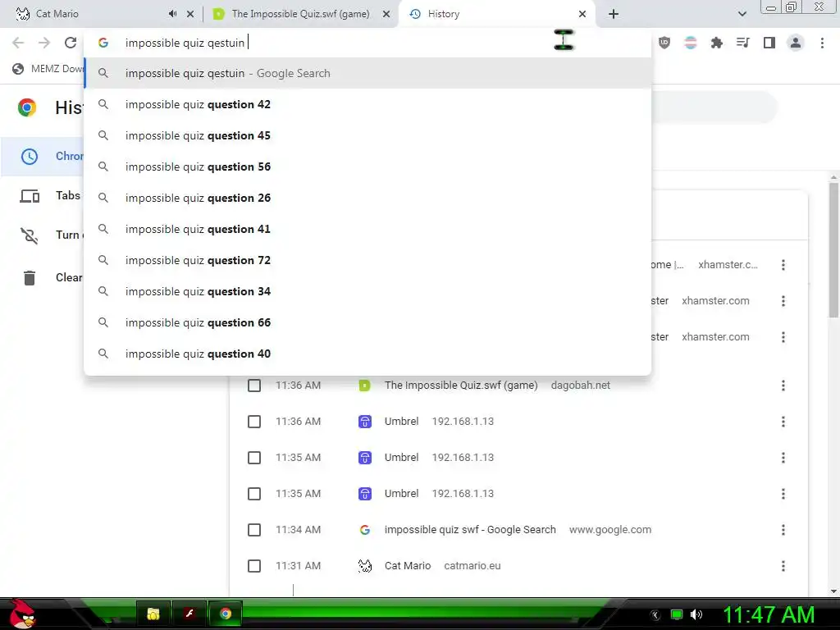Image resolution: width=840 pixels, height=630 pixels.
Task: Open 'The Impossible Quiz.swf (game)' history link
Action: coord(461,386)
